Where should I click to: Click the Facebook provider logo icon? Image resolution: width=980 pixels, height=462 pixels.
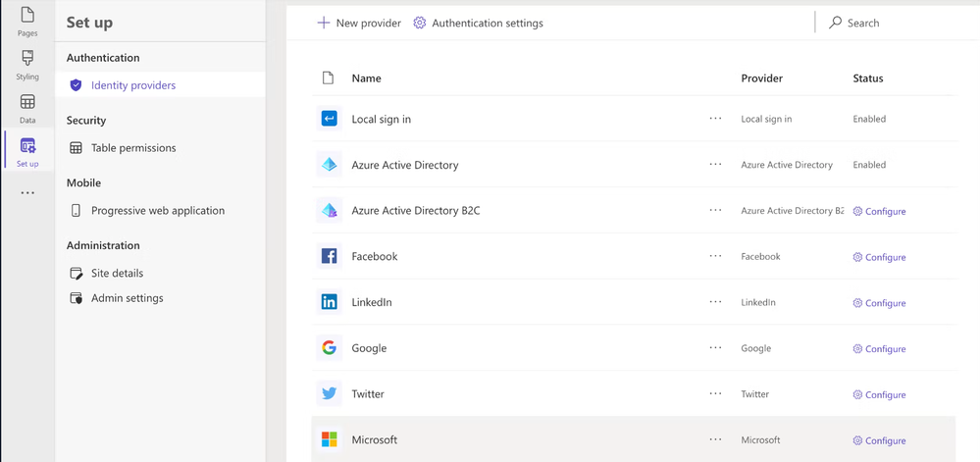pyautogui.click(x=330, y=256)
